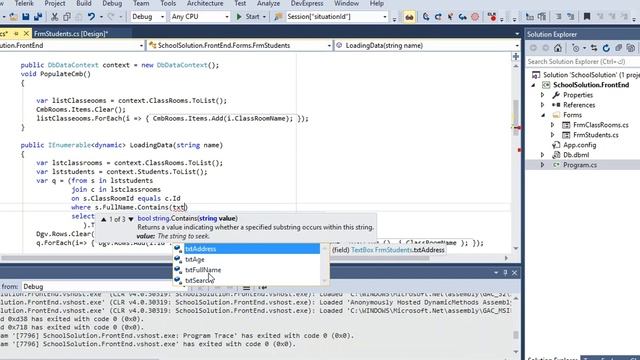
Task: Expand the References node in Solution Explorer
Action: (x=542, y=105)
